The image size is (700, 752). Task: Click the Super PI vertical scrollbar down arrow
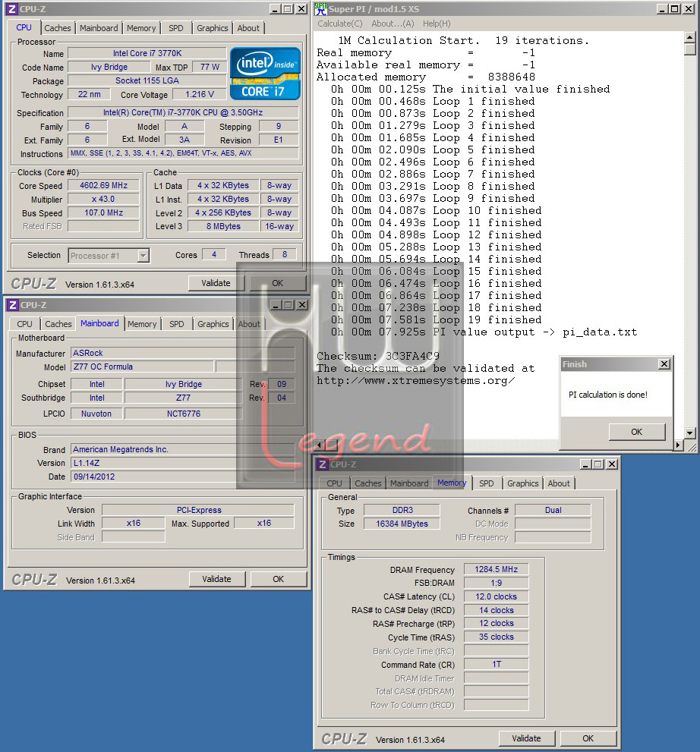tap(690, 433)
